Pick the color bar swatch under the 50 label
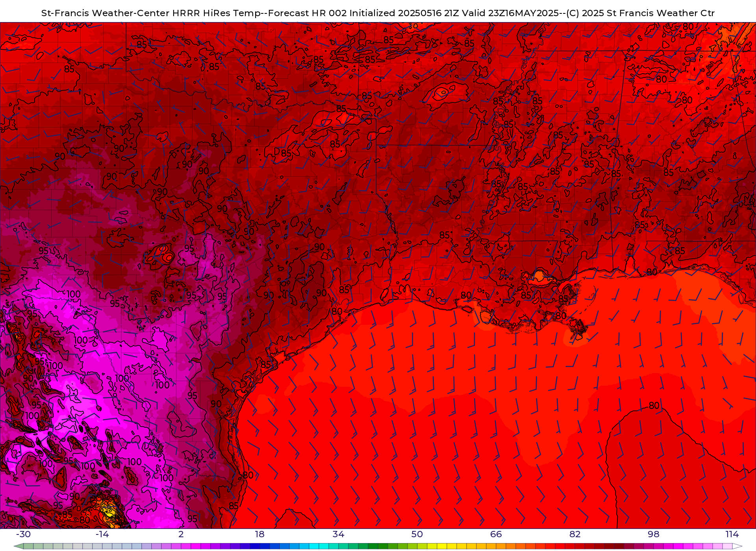Viewport: 756px width, 551px height. [x=422, y=546]
